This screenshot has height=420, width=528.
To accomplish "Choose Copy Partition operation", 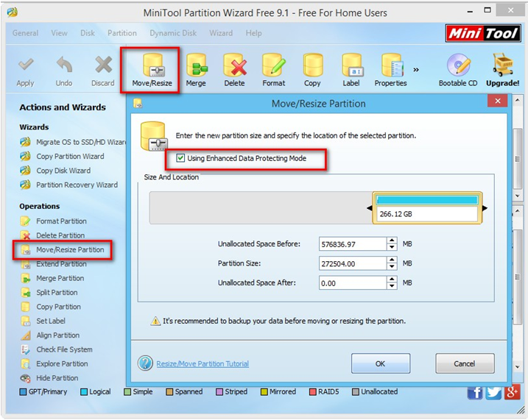I will (x=51, y=307).
